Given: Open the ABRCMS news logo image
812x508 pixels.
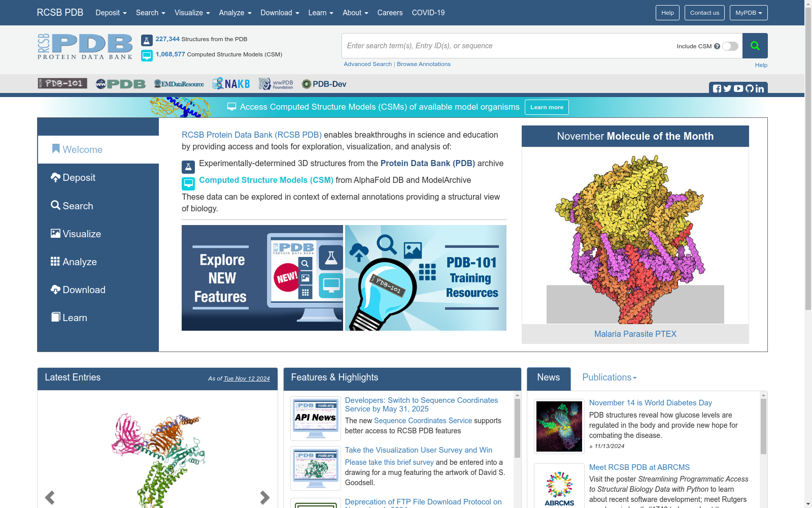Looking at the screenshot, I should [x=559, y=487].
